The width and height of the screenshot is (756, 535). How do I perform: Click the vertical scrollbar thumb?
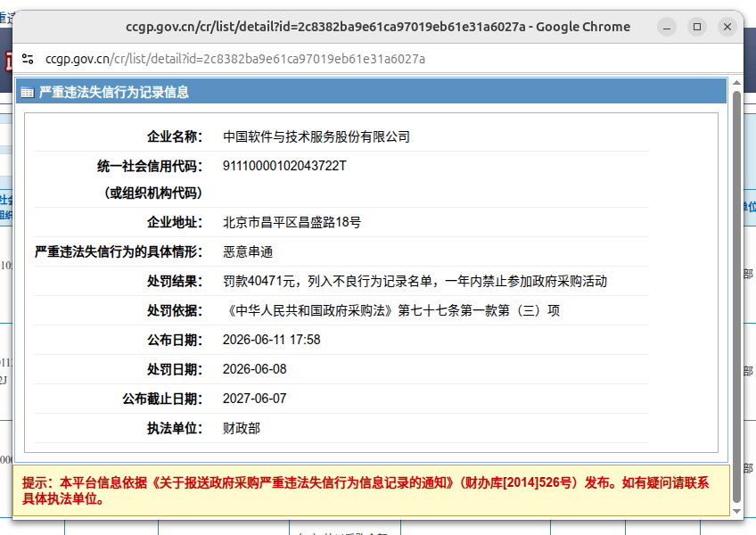point(736,297)
